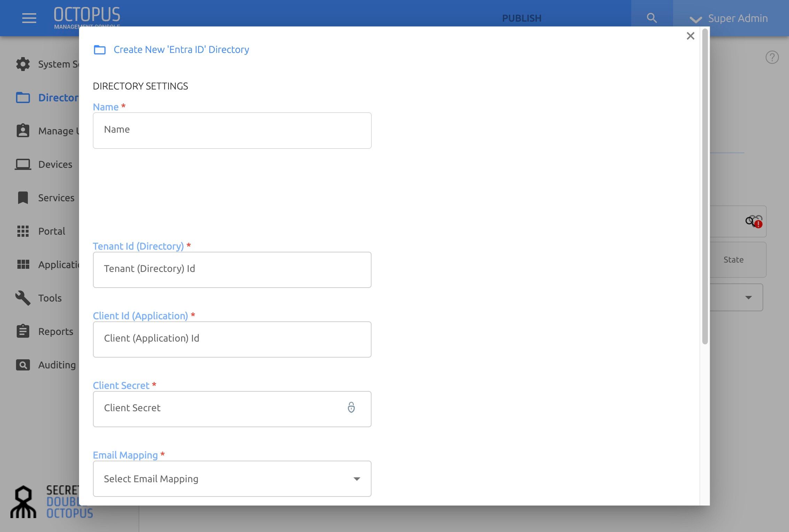This screenshot has width=789, height=532.
Task: Focus the Client (Application) Id field
Action: (x=232, y=339)
